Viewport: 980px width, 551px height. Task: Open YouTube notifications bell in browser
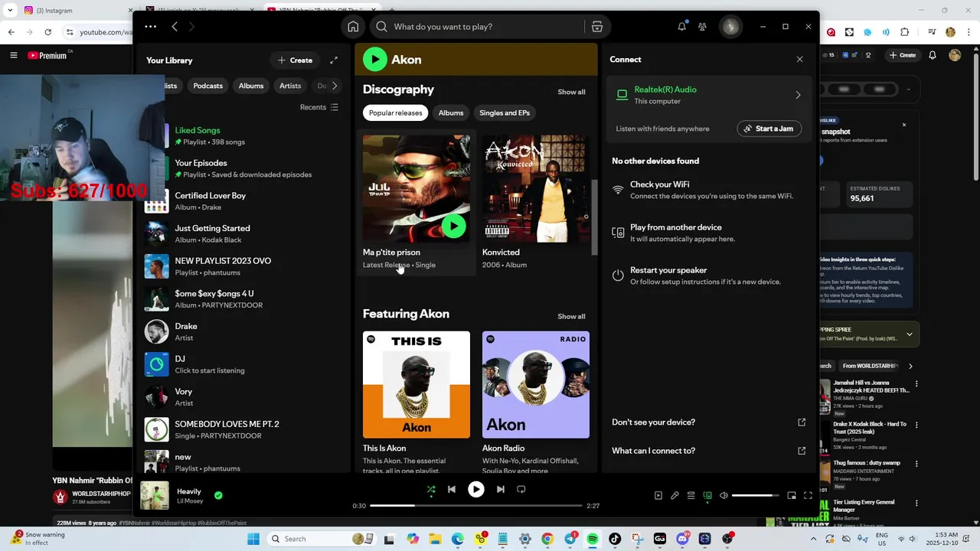point(933,55)
